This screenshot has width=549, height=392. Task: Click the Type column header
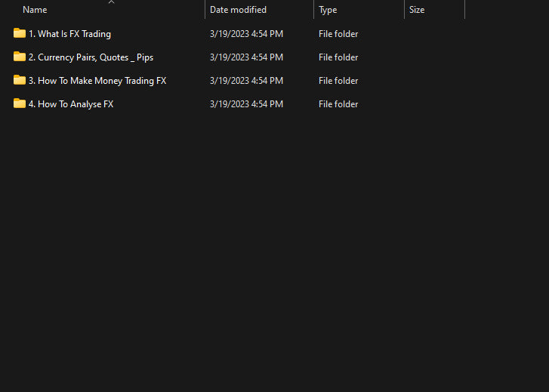pyautogui.click(x=328, y=10)
